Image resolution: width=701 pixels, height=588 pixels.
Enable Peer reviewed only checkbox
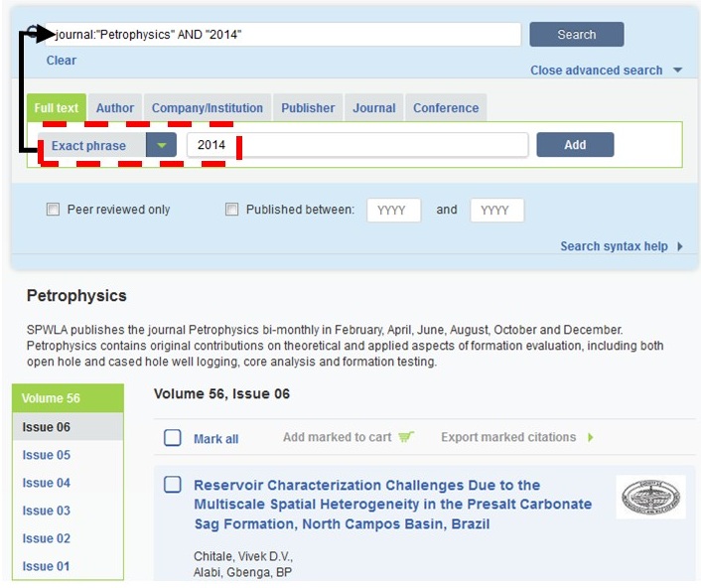coord(54,210)
